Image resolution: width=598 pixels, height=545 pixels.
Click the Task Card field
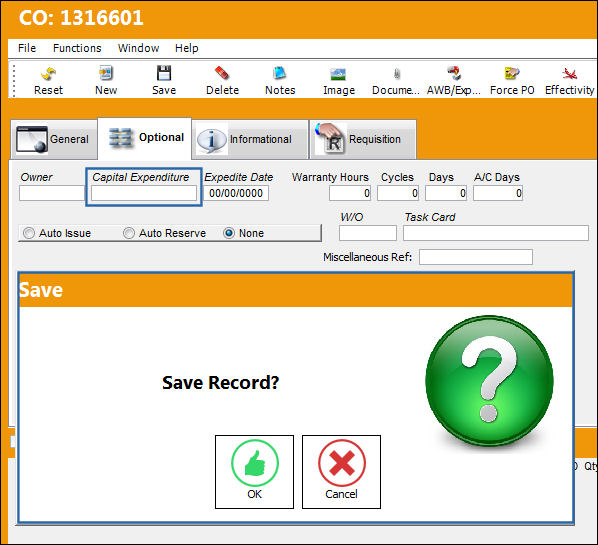click(x=496, y=233)
